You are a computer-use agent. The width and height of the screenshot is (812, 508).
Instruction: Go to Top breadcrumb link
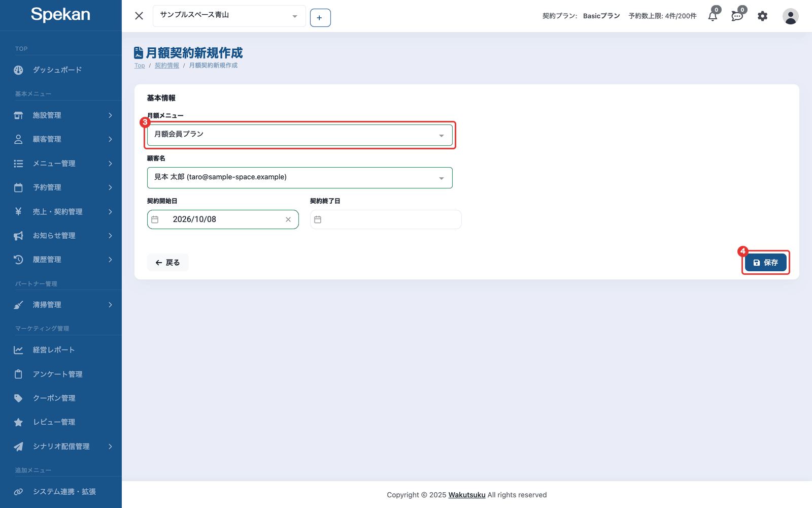[140, 66]
